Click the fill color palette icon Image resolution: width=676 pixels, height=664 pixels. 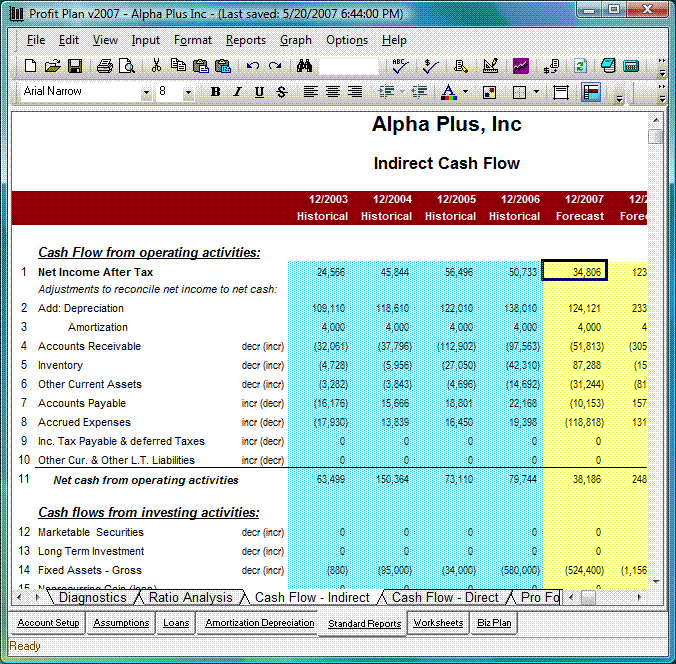tap(490, 92)
